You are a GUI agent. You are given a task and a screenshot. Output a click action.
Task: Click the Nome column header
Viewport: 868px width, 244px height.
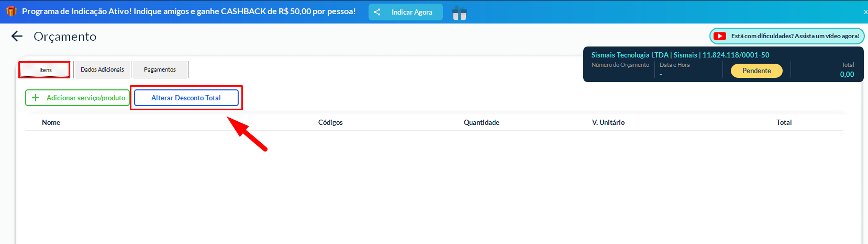[x=51, y=122]
